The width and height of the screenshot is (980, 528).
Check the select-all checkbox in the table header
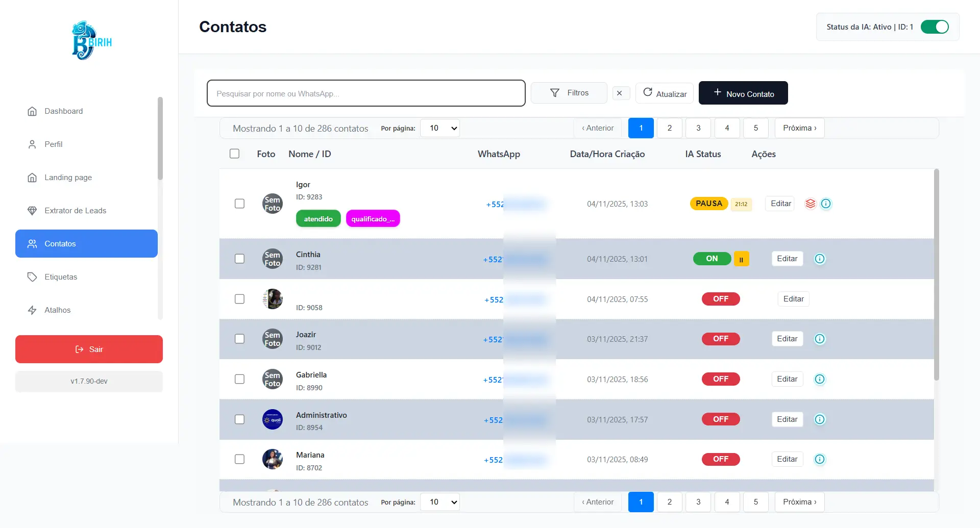[x=234, y=154]
